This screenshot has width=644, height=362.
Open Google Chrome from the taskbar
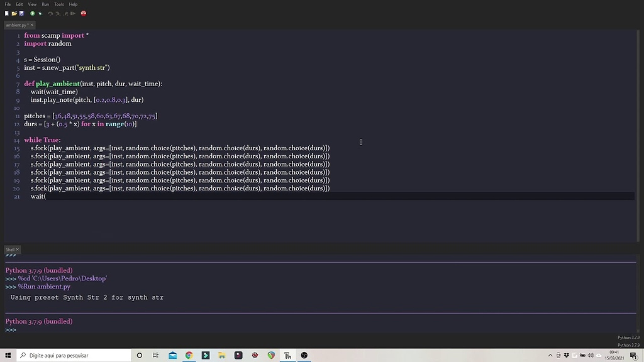click(189, 356)
